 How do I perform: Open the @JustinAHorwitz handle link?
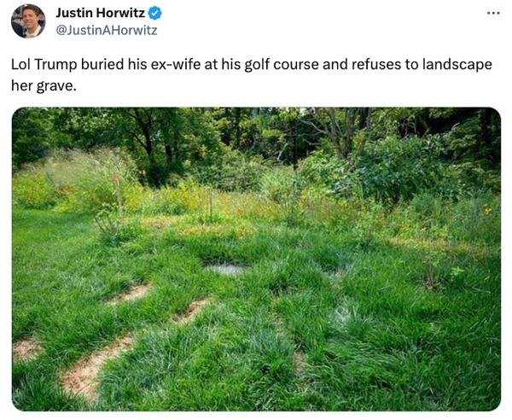(106, 30)
